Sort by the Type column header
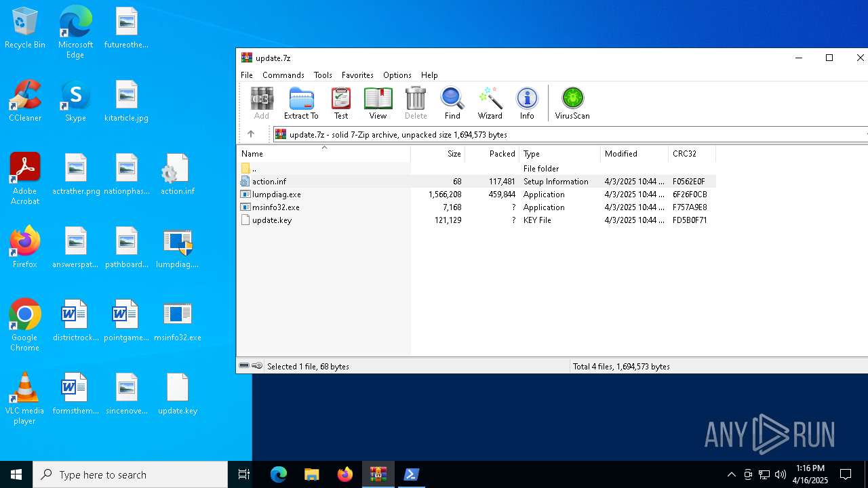 pyautogui.click(x=559, y=154)
